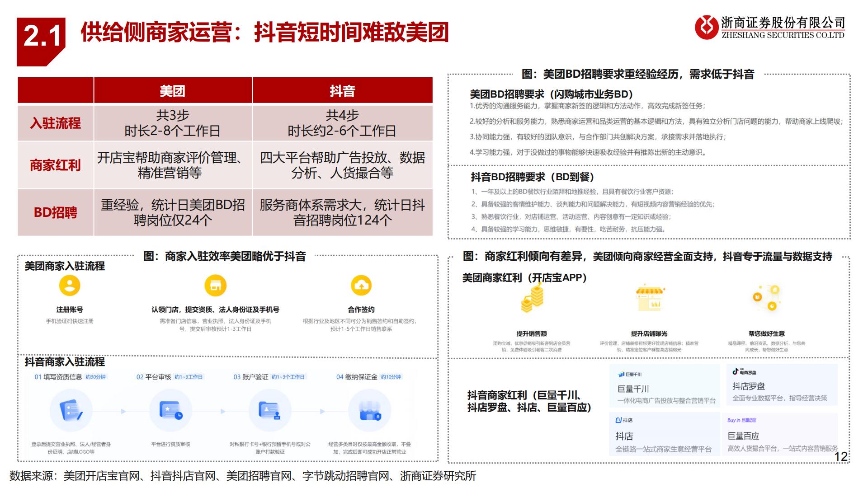Click the Buy in 巨量百应 logo
868x488 pixels.
[741, 420]
